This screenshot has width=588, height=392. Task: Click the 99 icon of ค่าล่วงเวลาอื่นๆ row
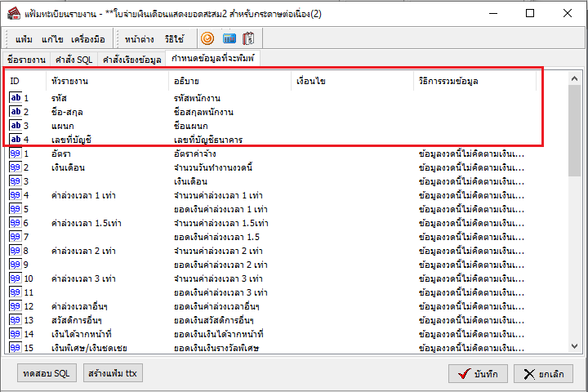16,306
